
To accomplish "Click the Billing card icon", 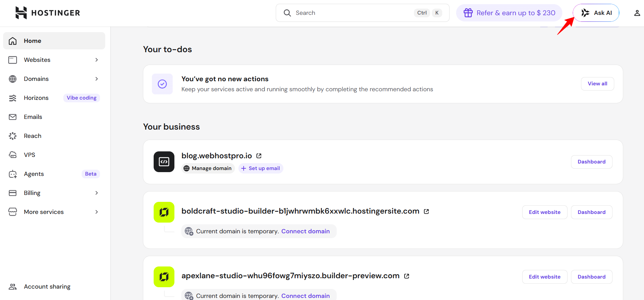I will (13, 193).
